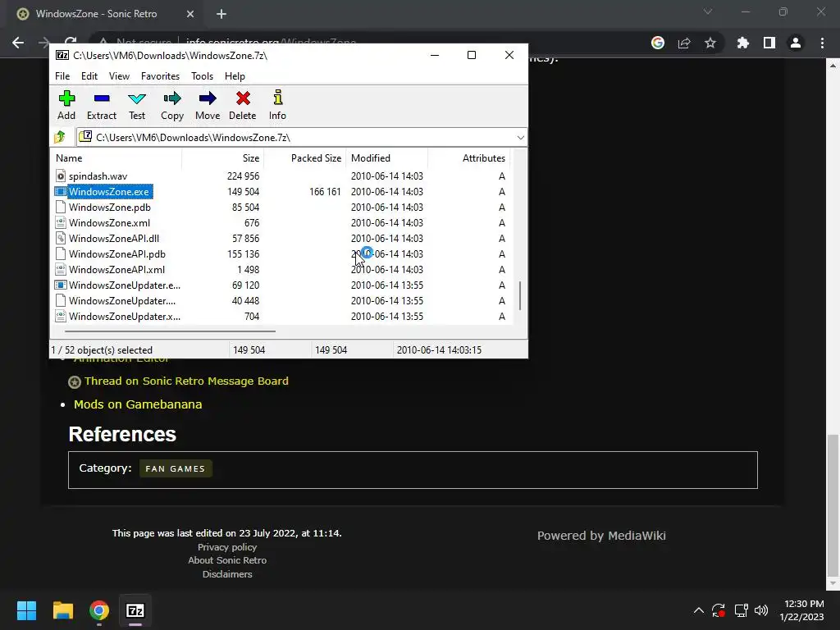The height and width of the screenshot is (630, 840).
Task: Select WindowsZoneAPI.pdb row
Action: click(281, 254)
